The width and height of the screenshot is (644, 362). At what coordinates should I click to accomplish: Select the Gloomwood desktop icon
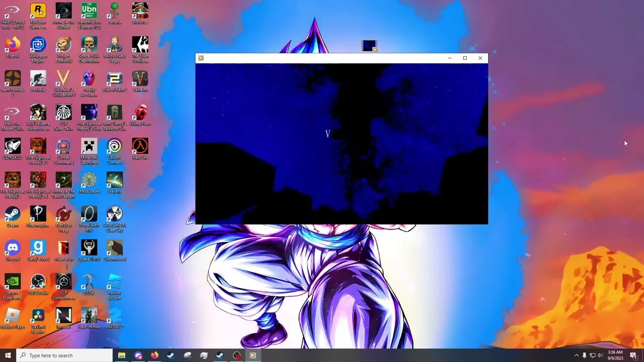(x=114, y=250)
